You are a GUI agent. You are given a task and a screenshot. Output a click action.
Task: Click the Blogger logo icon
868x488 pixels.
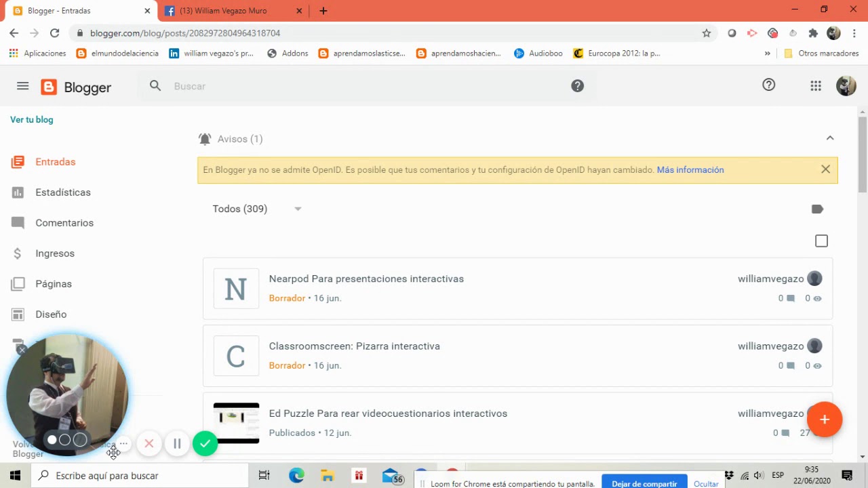tap(49, 87)
